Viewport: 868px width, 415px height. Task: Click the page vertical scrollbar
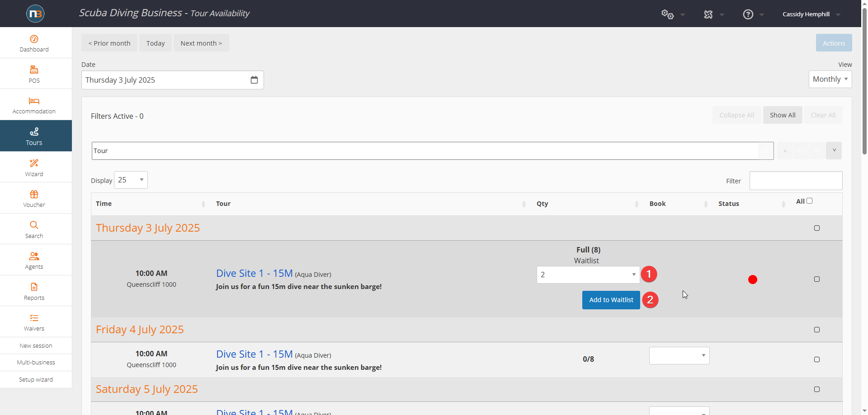(864, 81)
